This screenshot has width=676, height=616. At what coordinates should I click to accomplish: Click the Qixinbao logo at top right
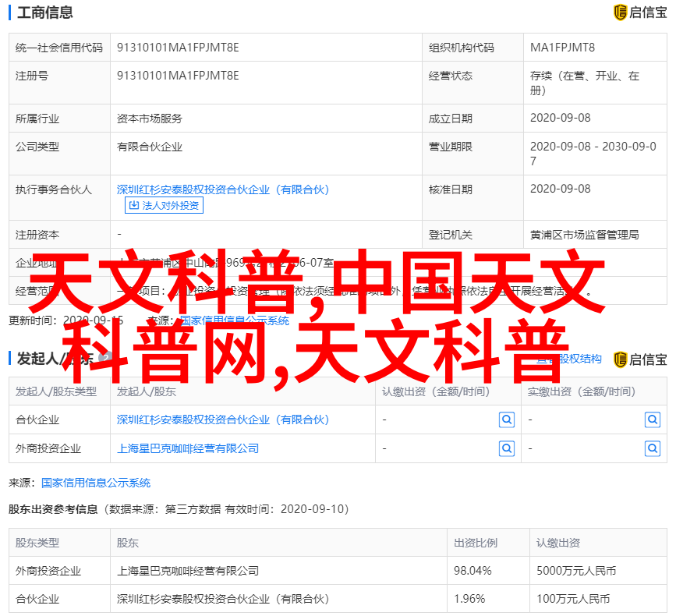[640, 12]
